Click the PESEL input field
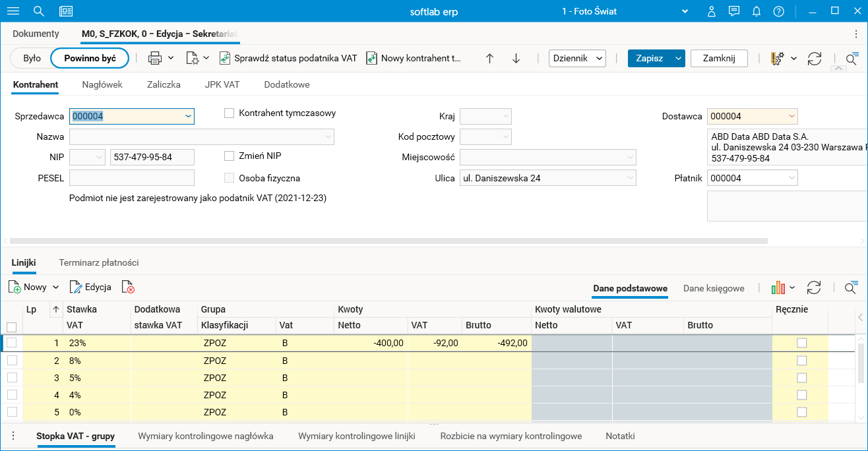This screenshot has height=451, width=868. pyautogui.click(x=132, y=178)
